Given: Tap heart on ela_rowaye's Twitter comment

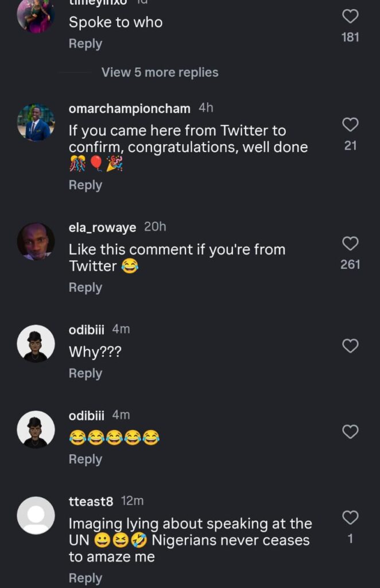Looking at the screenshot, I should [350, 243].
